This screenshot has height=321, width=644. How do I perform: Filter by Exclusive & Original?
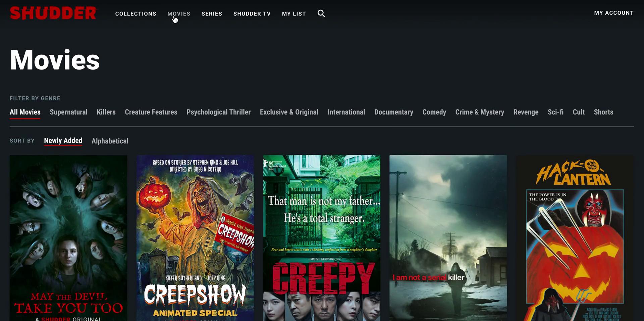[289, 112]
